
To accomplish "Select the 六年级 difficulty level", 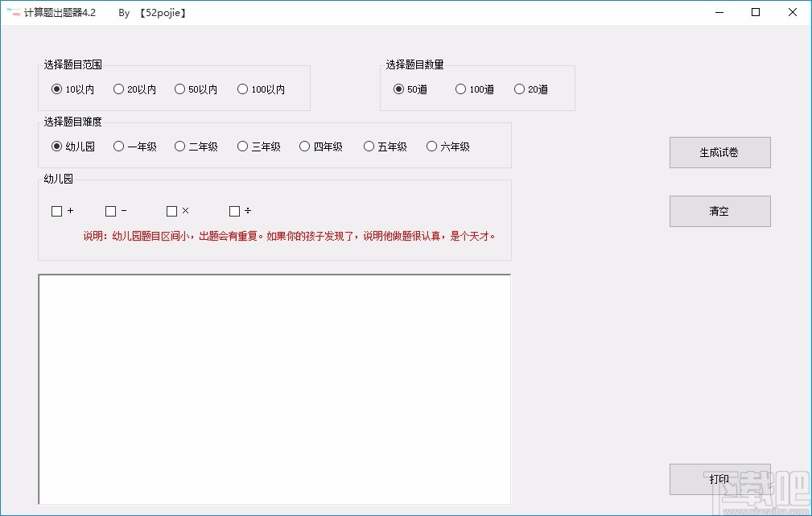I will pyautogui.click(x=431, y=147).
